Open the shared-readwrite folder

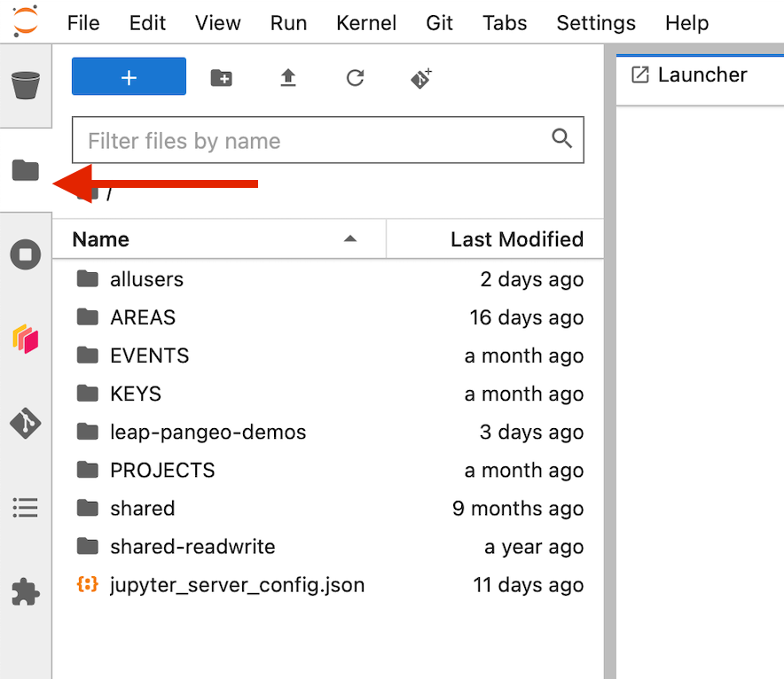192,547
